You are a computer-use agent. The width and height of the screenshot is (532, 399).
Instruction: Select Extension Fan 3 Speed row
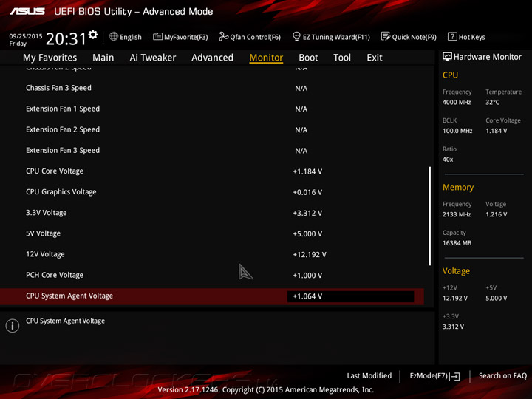pyautogui.click(x=212, y=151)
